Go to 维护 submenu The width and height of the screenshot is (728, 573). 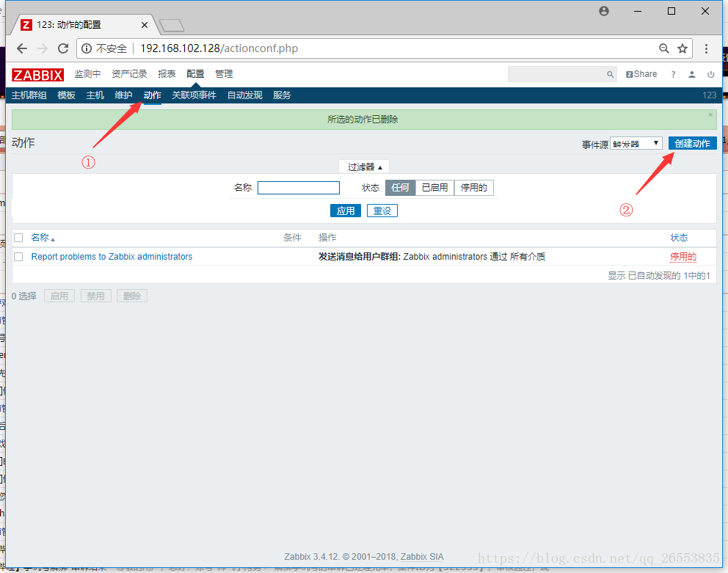pos(123,95)
